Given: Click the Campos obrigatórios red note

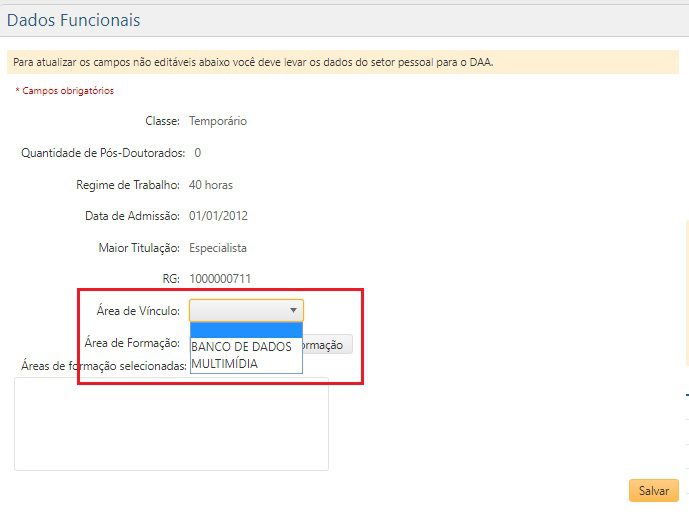Looking at the screenshot, I should pos(64,91).
